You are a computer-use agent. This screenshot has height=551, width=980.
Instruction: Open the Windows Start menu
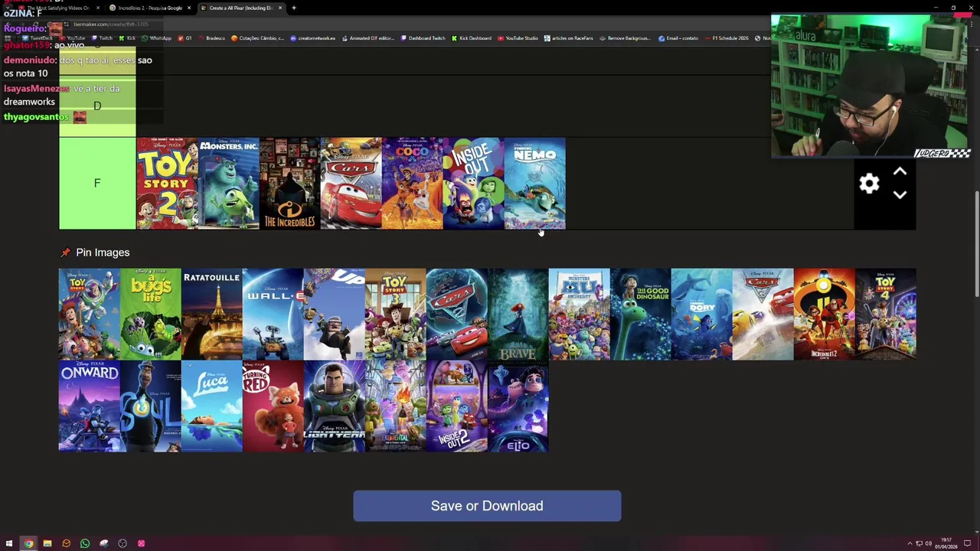click(x=9, y=543)
